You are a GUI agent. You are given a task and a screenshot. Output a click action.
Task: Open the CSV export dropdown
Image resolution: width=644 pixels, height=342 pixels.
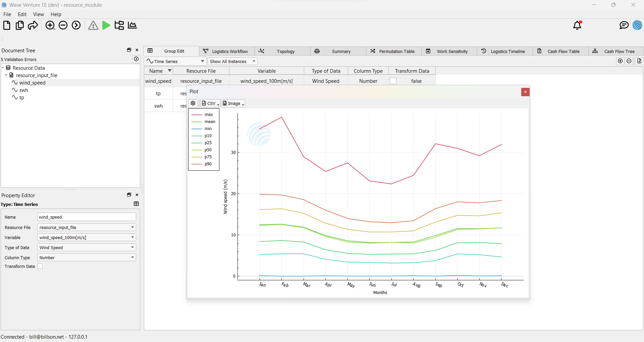click(210, 103)
